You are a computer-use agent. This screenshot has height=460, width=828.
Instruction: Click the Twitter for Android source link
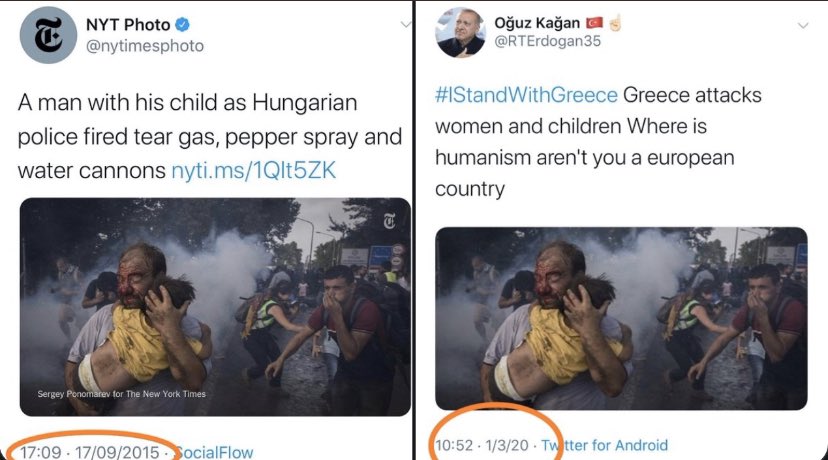[605, 445]
